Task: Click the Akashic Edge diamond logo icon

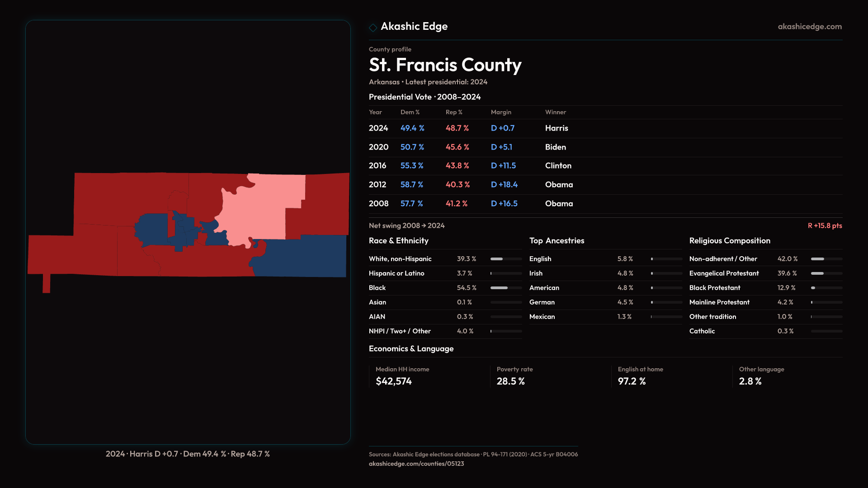Action: pyautogui.click(x=373, y=28)
